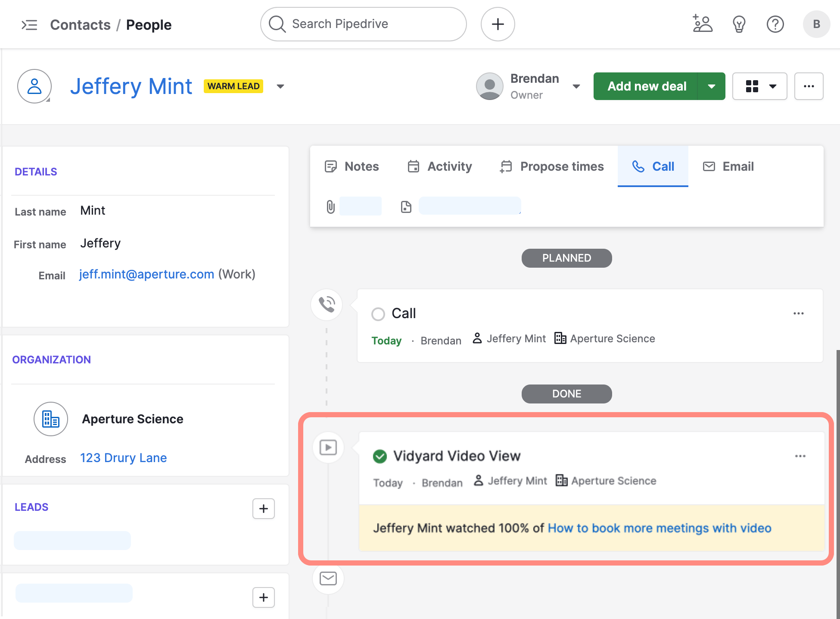Collapse the left navigation sidebar

click(29, 25)
